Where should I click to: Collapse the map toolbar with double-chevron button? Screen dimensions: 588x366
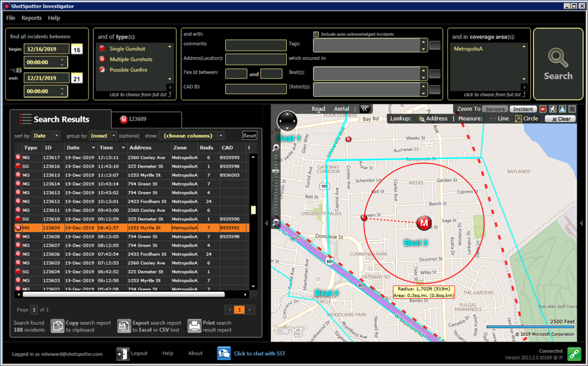(x=365, y=109)
